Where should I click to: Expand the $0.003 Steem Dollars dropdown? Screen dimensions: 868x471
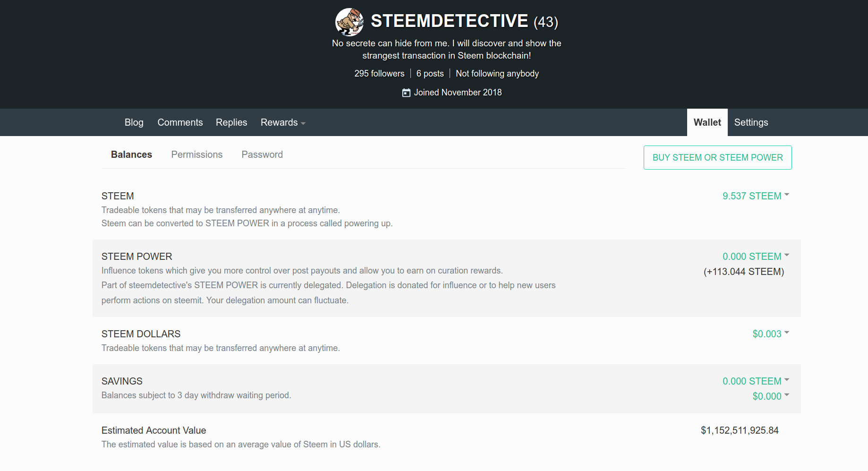point(771,334)
